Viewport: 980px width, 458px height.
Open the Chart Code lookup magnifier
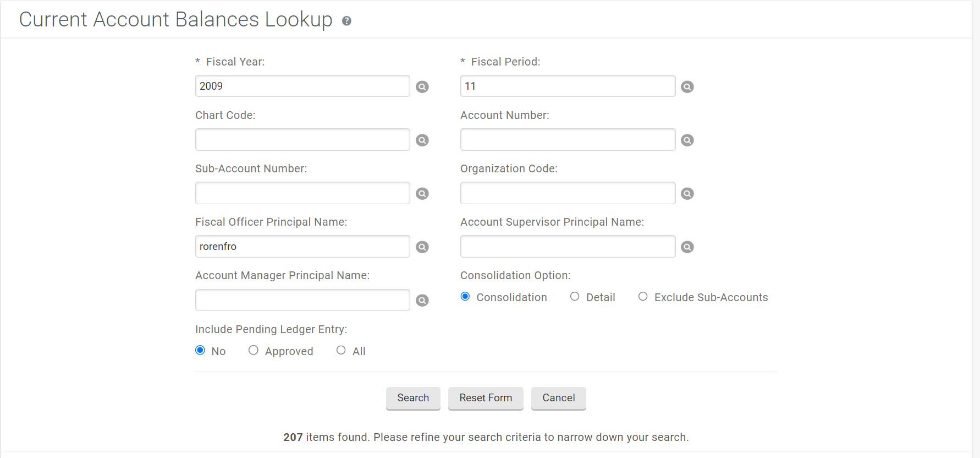pyautogui.click(x=422, y=140)
